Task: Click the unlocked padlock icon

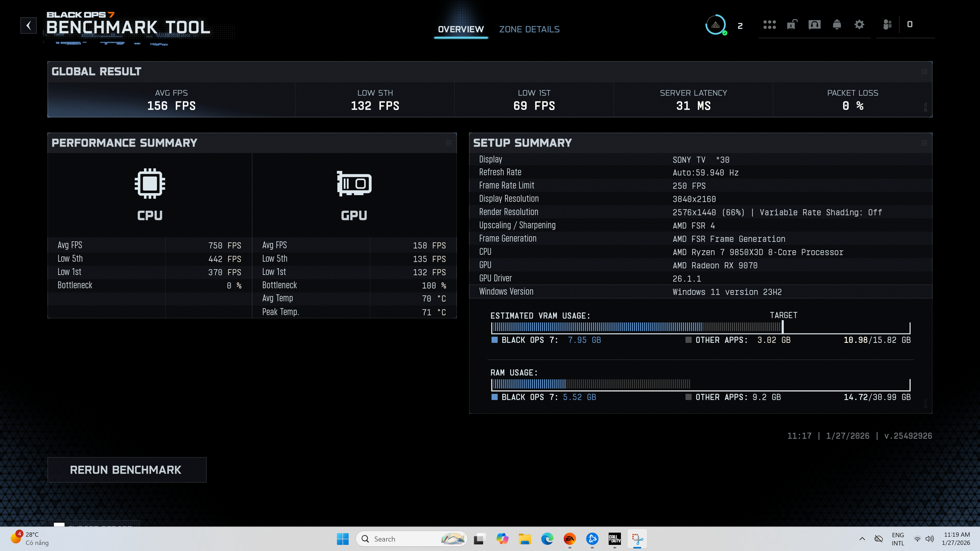Action: 792,25
